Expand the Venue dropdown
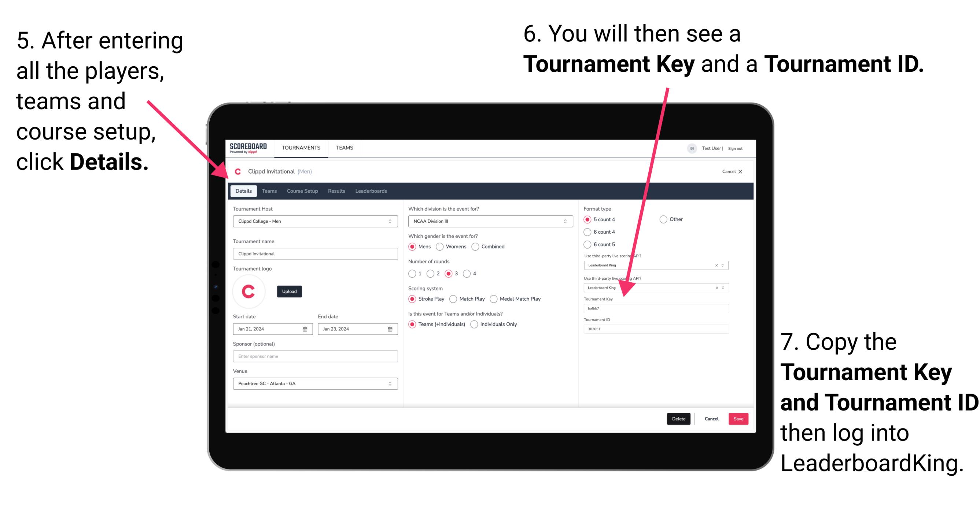The height and width of the screenshot is (527, 980). click(x=390, y=384)
